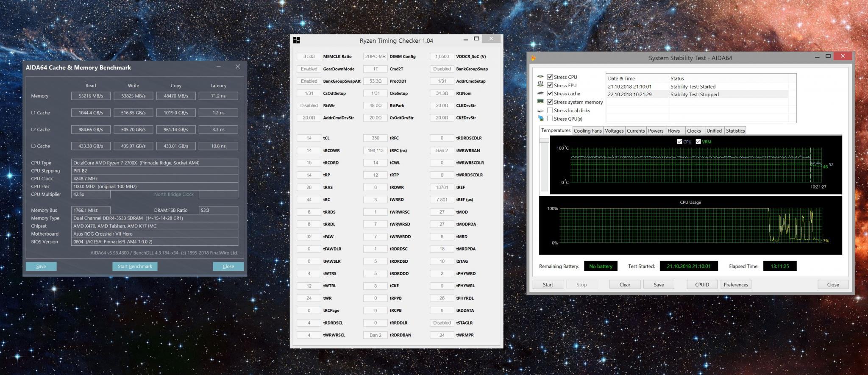This screenshot has width=868, height=375.
Task: Open Preferences in Stability Test
Action: coord(736,285)
